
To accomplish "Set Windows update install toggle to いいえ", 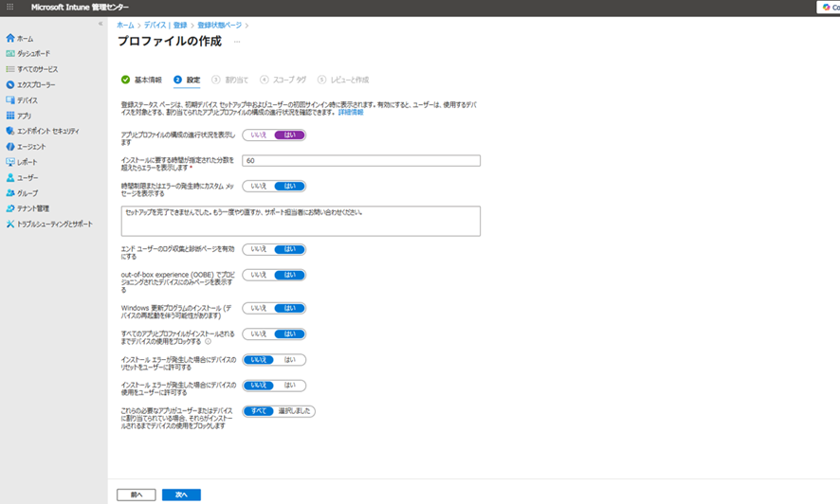I will [259, 308].
